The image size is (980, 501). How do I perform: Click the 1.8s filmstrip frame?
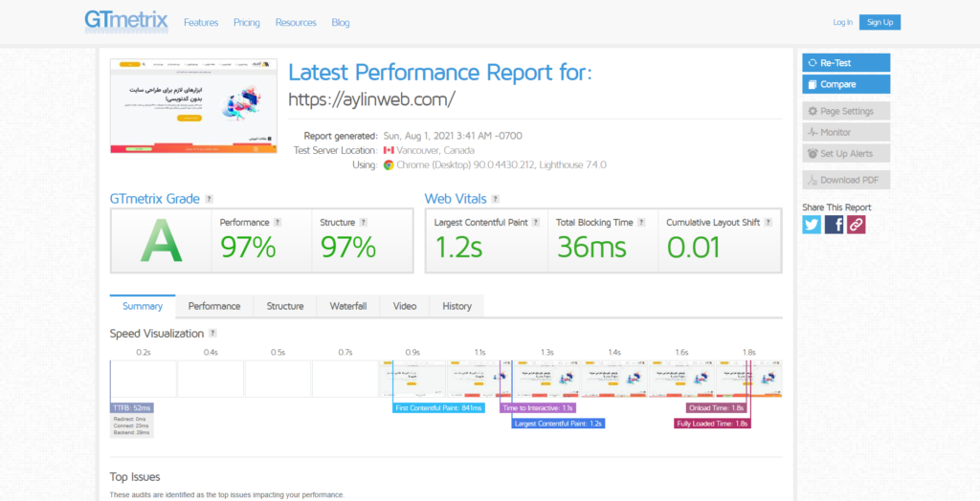(748, 379)
